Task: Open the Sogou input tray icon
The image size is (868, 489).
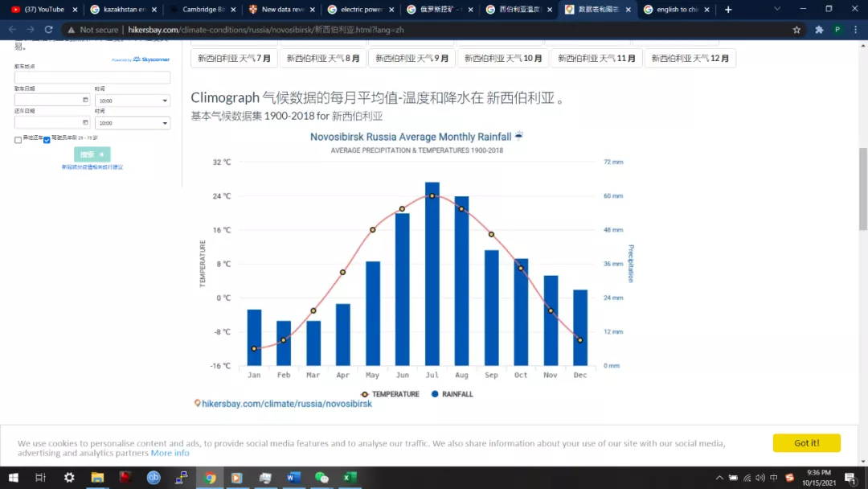Action: click(x=789, y=478)
